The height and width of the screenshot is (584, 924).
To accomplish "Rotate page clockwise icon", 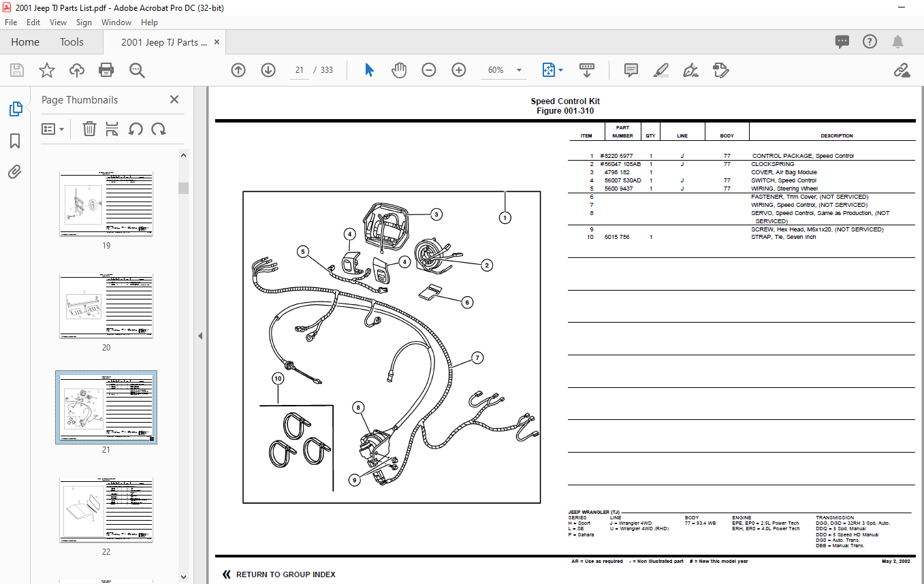I will [159, 129].
